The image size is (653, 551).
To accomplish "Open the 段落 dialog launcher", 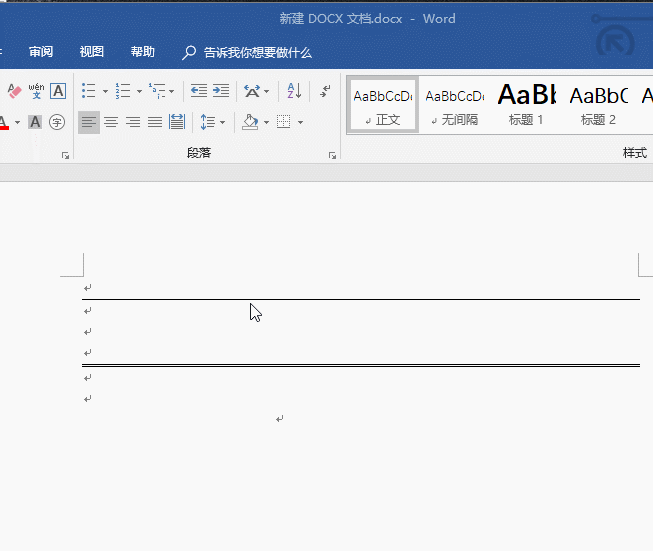I will [332, 155].
